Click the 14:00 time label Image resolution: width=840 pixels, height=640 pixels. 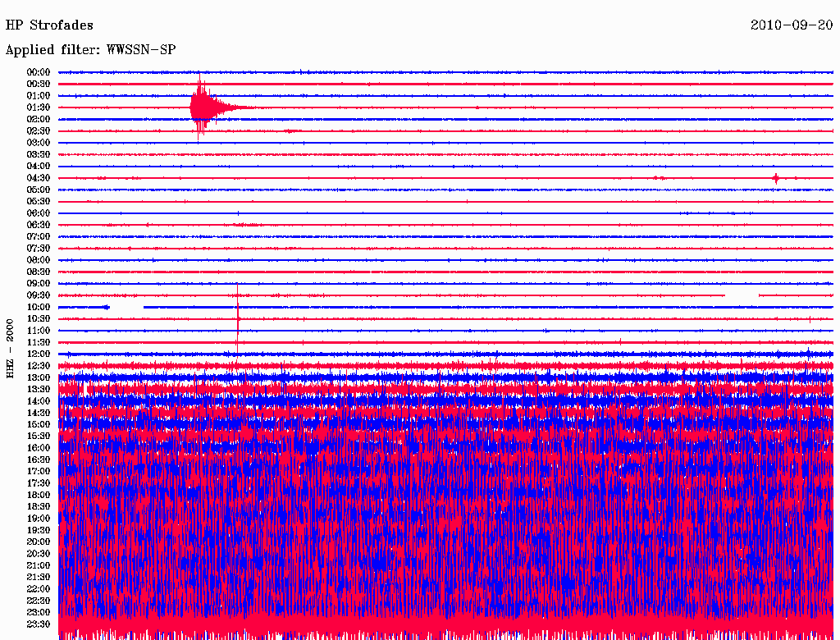[x=39, y=401]
